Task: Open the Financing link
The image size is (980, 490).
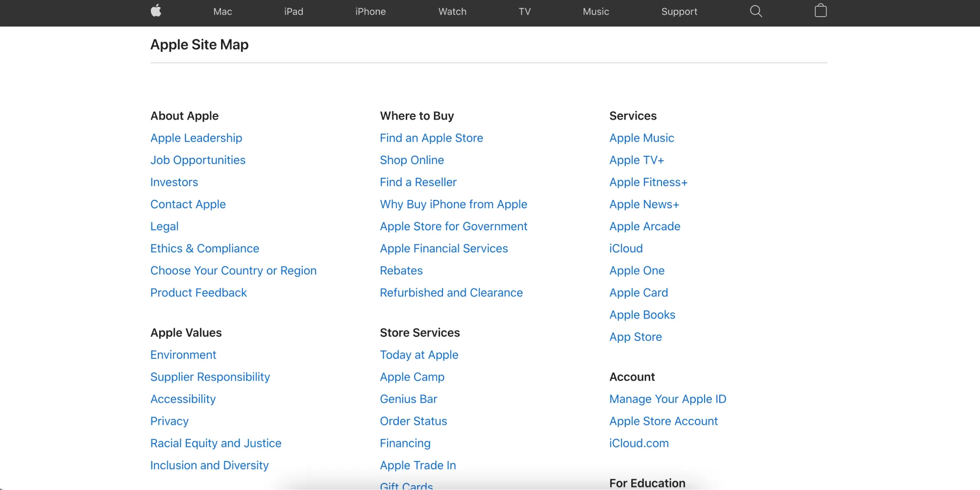Action: [x=405, y=443]
